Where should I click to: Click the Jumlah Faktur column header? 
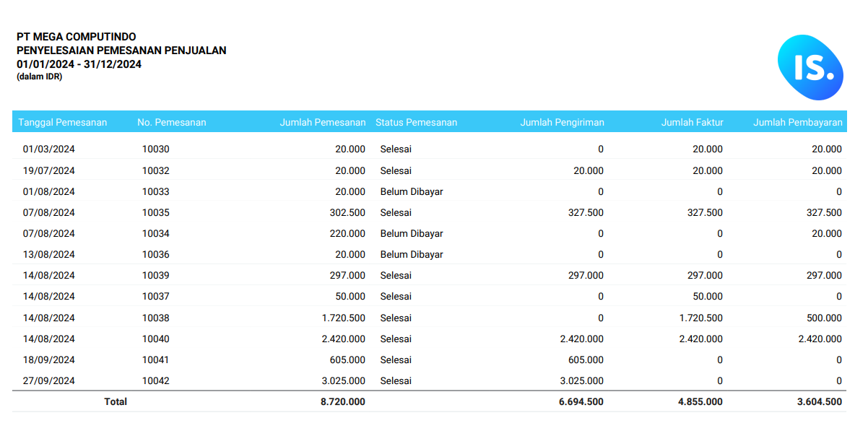pos(692,122)
